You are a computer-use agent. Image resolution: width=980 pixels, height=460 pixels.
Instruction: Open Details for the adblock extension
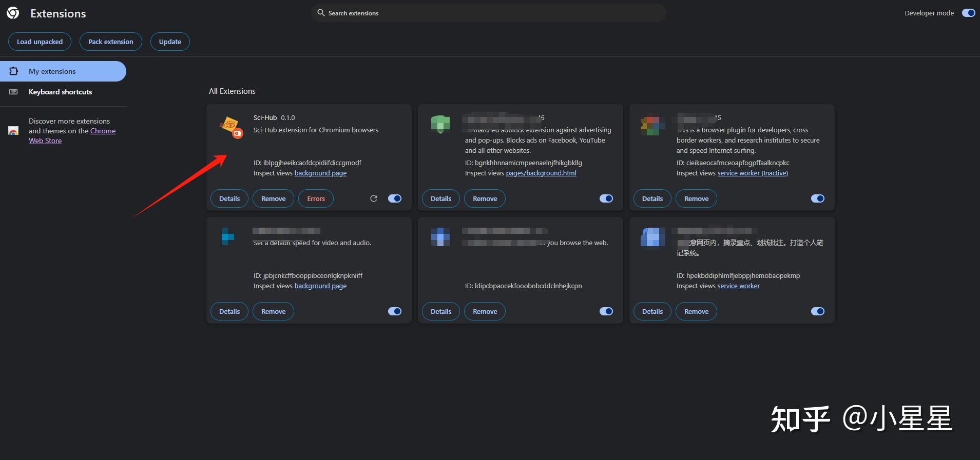pos(441,198)
